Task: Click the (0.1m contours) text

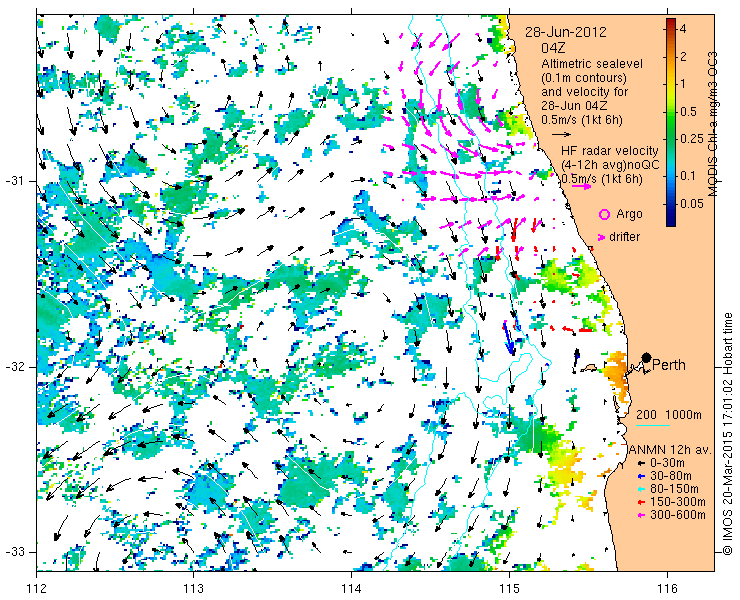Action: coord(584,77)
